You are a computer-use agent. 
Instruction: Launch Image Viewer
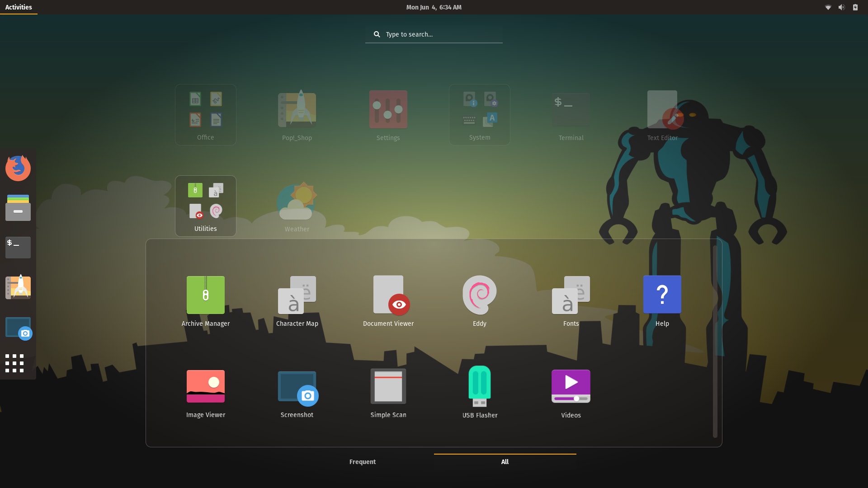[x=205, y=386]
